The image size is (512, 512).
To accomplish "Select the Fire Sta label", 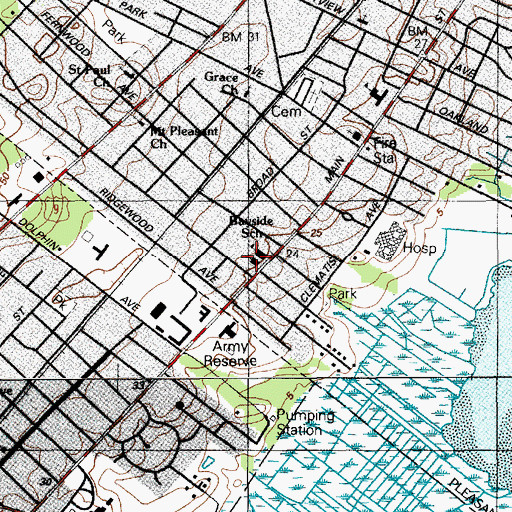I will point(384,151).
